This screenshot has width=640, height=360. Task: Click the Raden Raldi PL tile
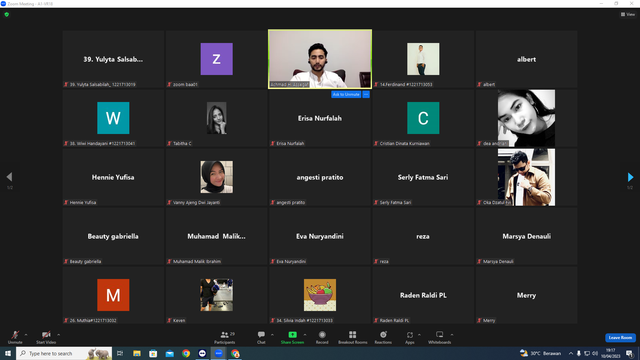[x=423, y=295]
